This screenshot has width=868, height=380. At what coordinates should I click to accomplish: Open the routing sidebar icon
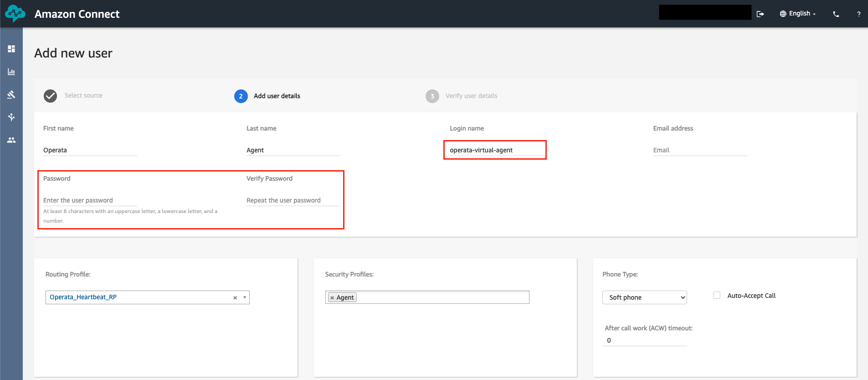tap(11, 94)
